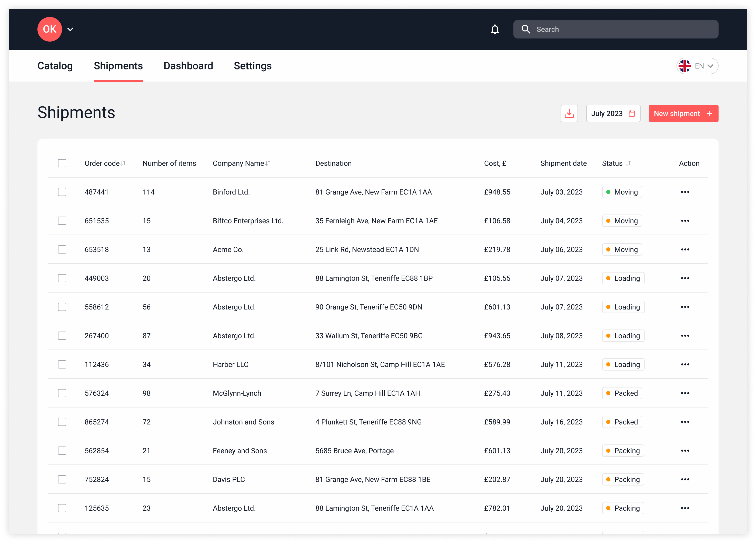Click the notification bell
Viewport: 756px width, 543px height.
(495, 29)
